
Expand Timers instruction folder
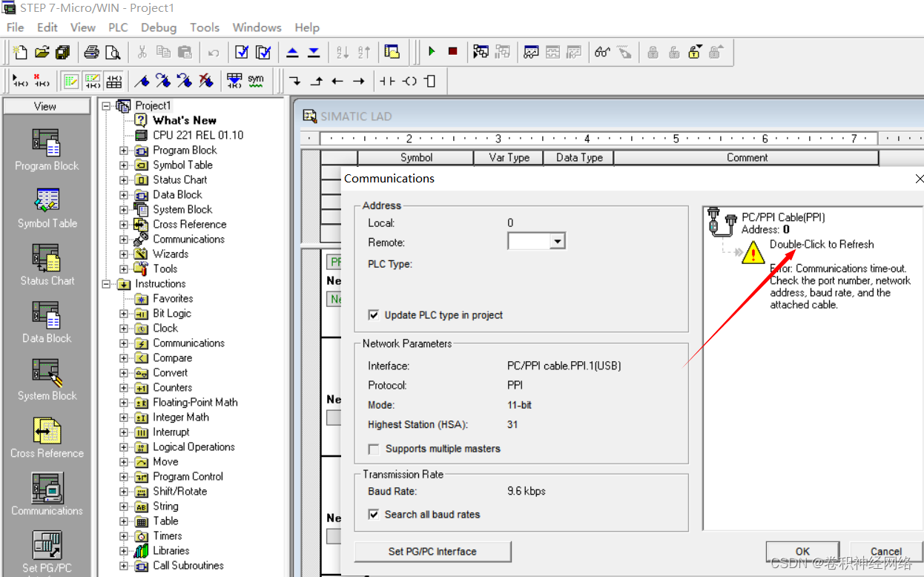[x=124, y=536]
